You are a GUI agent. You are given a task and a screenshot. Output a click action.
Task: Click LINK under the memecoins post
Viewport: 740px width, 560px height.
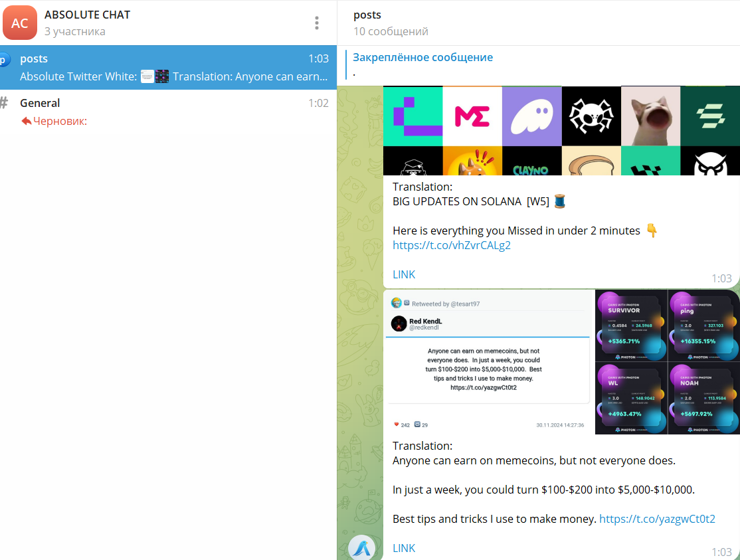tap(404, 548)
